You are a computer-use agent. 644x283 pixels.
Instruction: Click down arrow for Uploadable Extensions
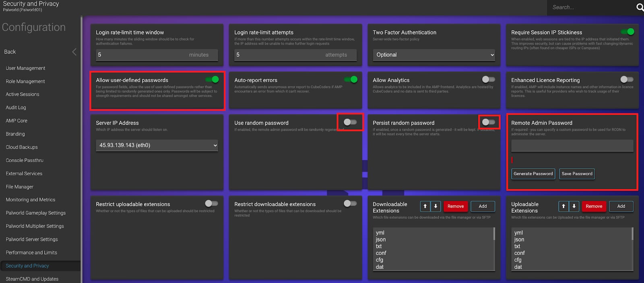[574, 206]
